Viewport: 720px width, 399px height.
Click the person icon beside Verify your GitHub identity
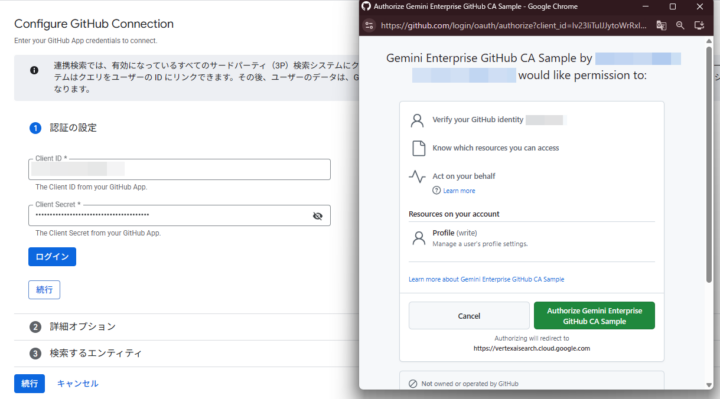click(x=417, y=120)
